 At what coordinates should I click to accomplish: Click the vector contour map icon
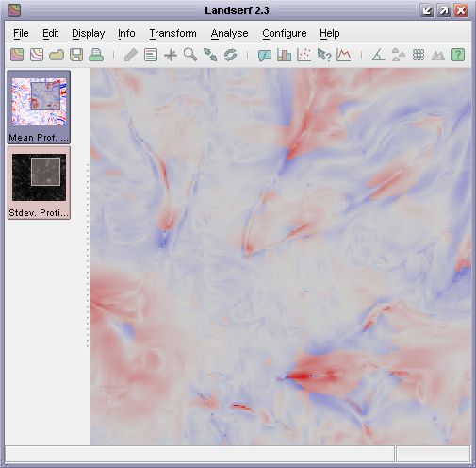[x=37, y=55]
